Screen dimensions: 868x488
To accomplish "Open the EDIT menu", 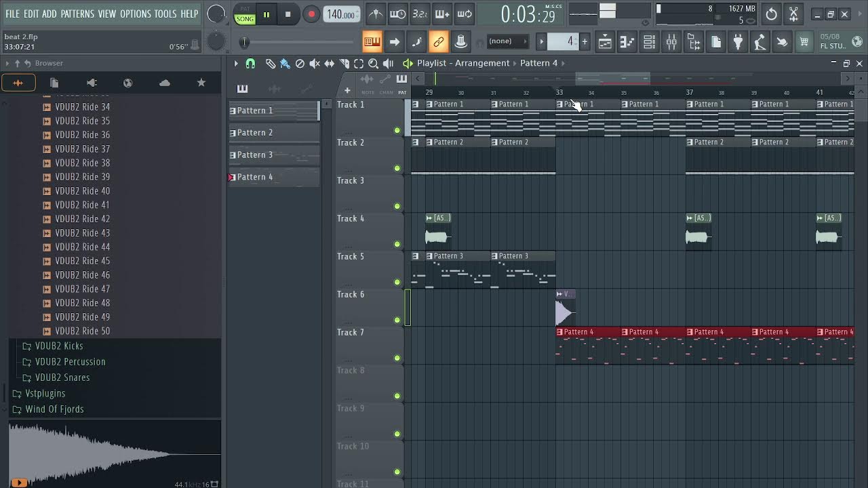I will click(31, 14).
